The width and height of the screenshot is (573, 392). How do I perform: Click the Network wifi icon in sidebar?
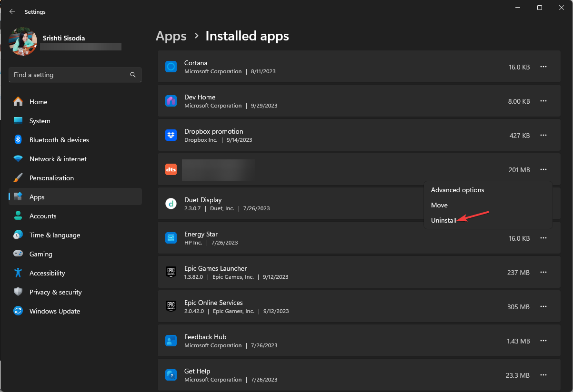click(x=18, y=159)
